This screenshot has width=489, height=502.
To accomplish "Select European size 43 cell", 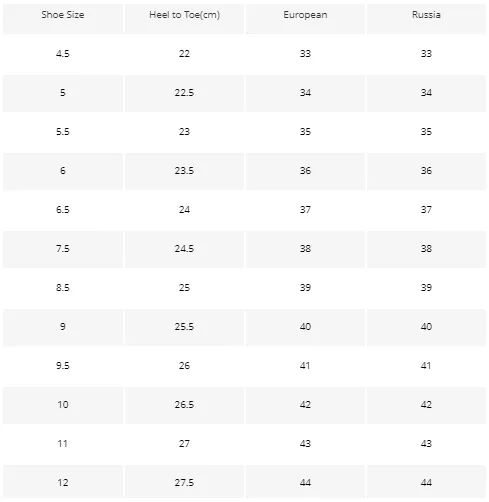I will coord(305,444).
